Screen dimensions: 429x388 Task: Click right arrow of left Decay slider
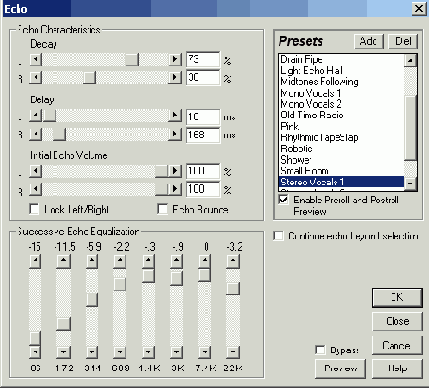coord(175,60)
